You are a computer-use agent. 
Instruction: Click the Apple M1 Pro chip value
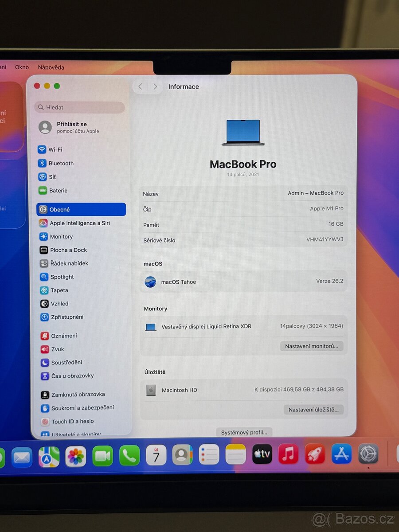326,208
